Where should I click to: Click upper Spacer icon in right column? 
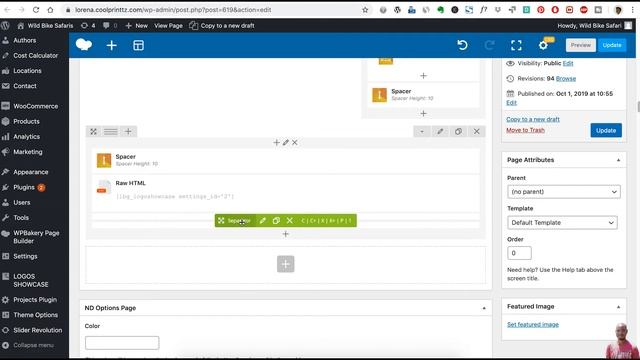379,95
